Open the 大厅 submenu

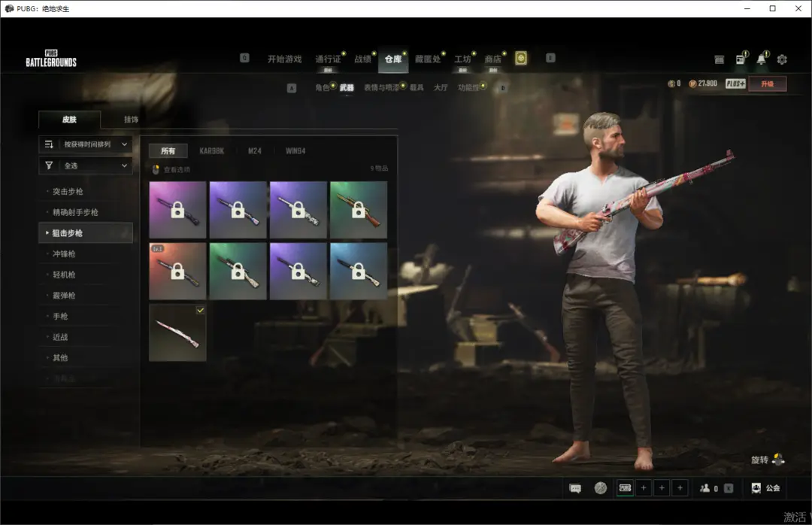click(441, 87)
